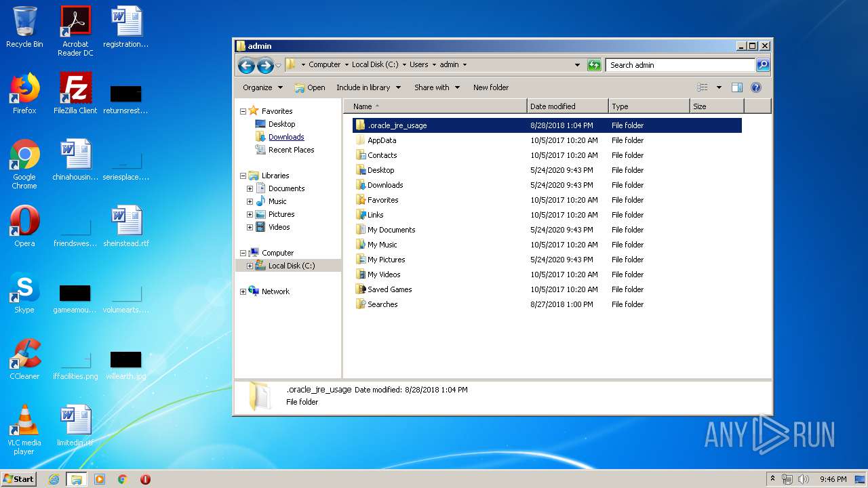Sort by Type column header
Viewport: 868px width, 488px height.
pyautogui.click(x=649, y=106)
